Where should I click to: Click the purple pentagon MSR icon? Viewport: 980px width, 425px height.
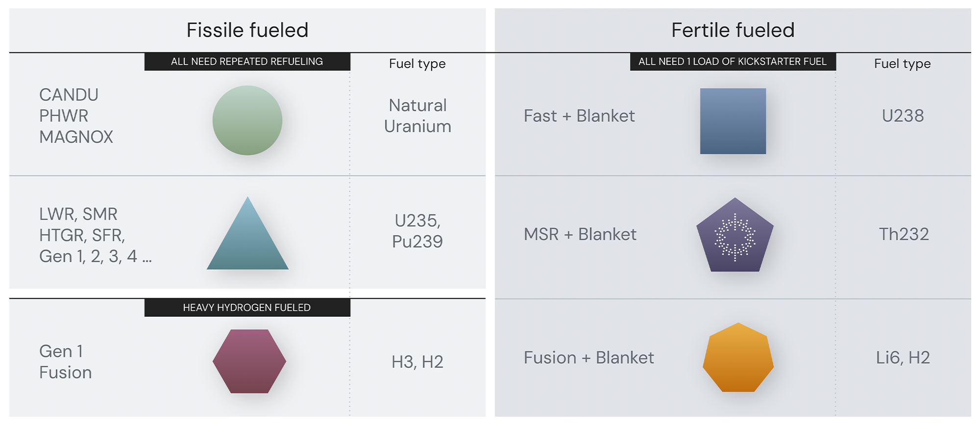click(735, 235)
